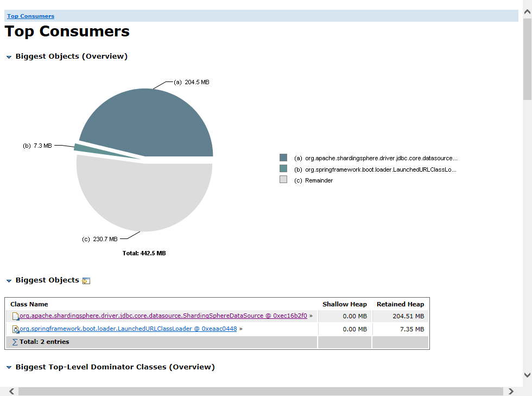Click the » arrow after ShardingSphereDataSource link

coord(311,316)
